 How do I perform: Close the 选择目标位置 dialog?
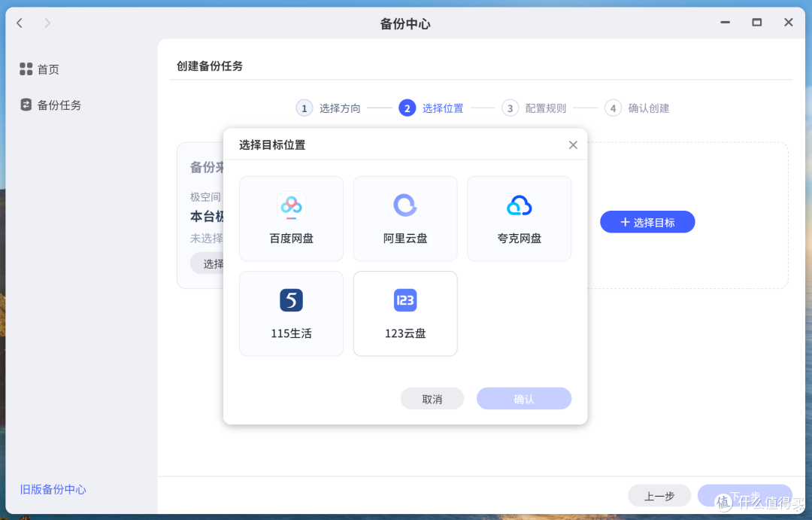573,145
